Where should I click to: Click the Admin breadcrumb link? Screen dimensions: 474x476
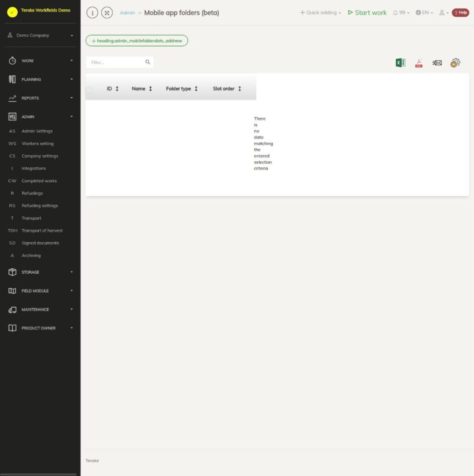(127, 13)
